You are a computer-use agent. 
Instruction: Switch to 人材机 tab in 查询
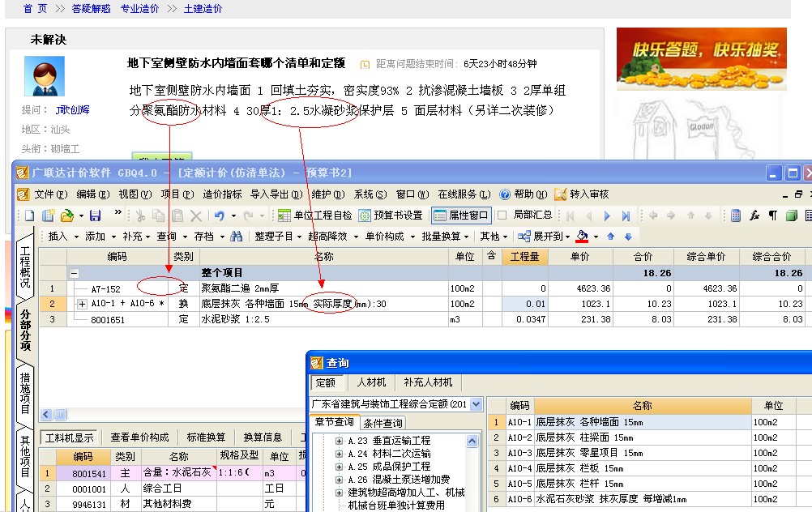coord(371,382)
